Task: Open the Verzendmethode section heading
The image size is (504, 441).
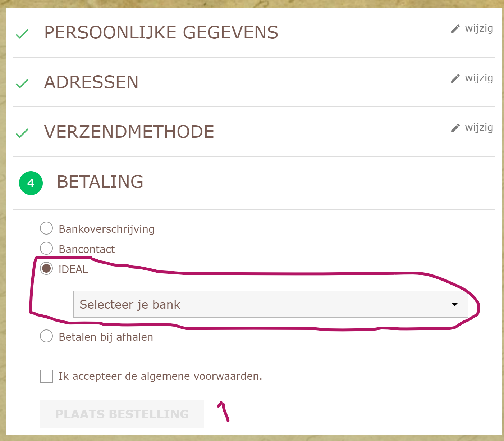Action: pos(129,132)
